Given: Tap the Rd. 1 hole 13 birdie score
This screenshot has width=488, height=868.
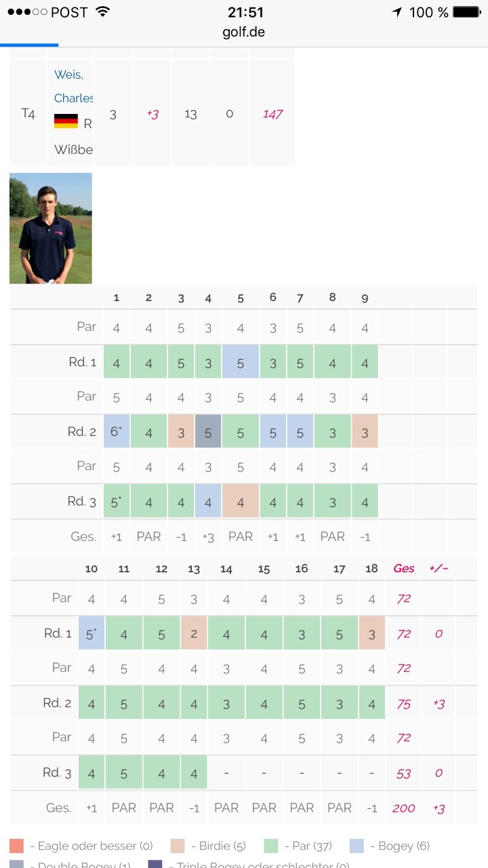Looking at the screenshot, I should 194,633.
